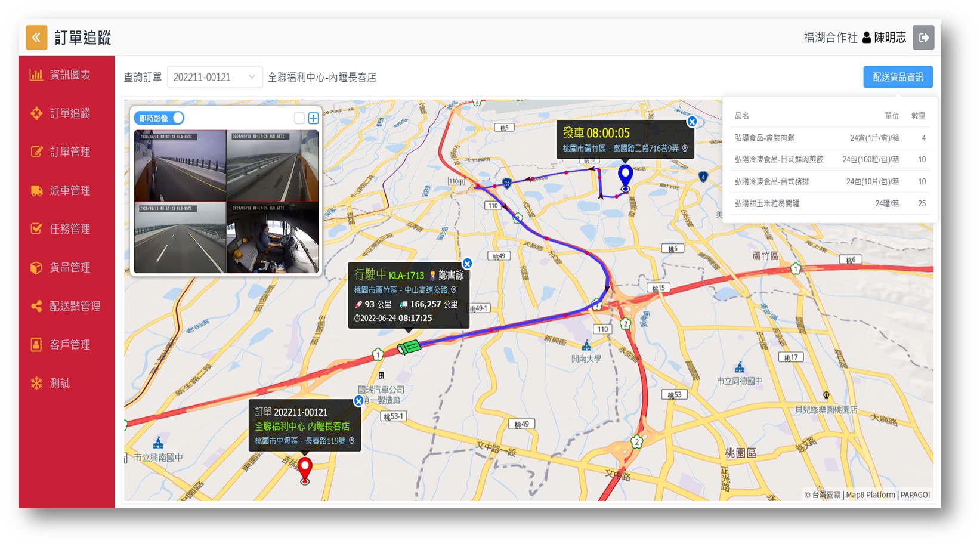The width and height of the screenshot is (980, 547).
Task: Click the 福湖合作社 organization name
Action: 830,38
